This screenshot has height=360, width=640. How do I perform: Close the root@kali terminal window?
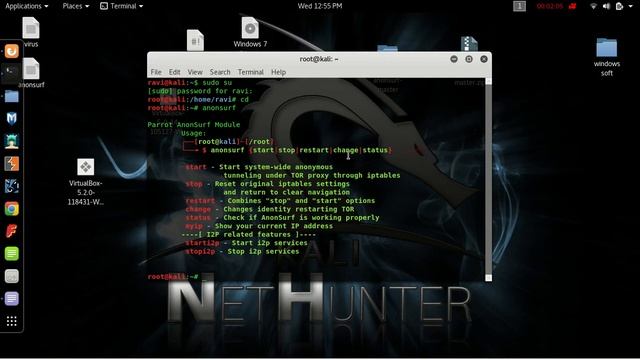pos(484,59)
